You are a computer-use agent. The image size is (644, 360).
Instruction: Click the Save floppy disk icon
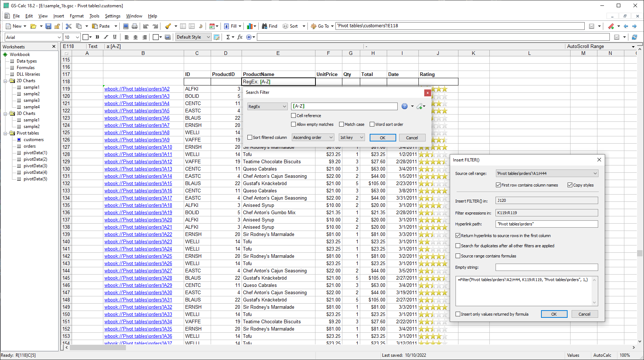coord(48,26)
